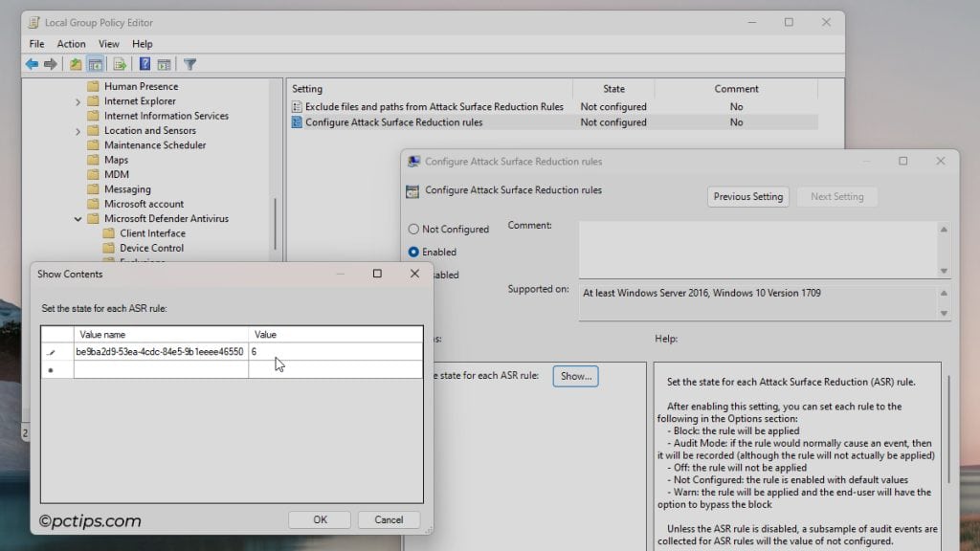The image size is (980, 551).
Task: Click the Show Properties toolbar icon
Action: (165, 64)
